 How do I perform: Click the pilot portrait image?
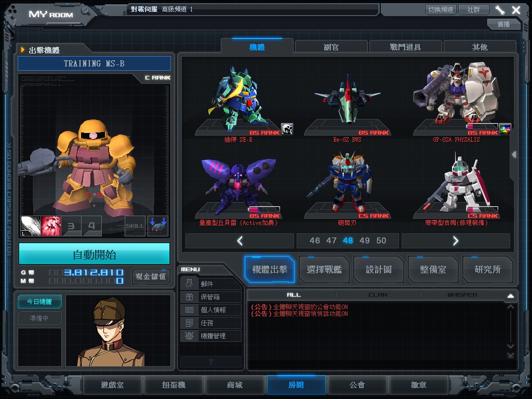(x=118, y=330)
